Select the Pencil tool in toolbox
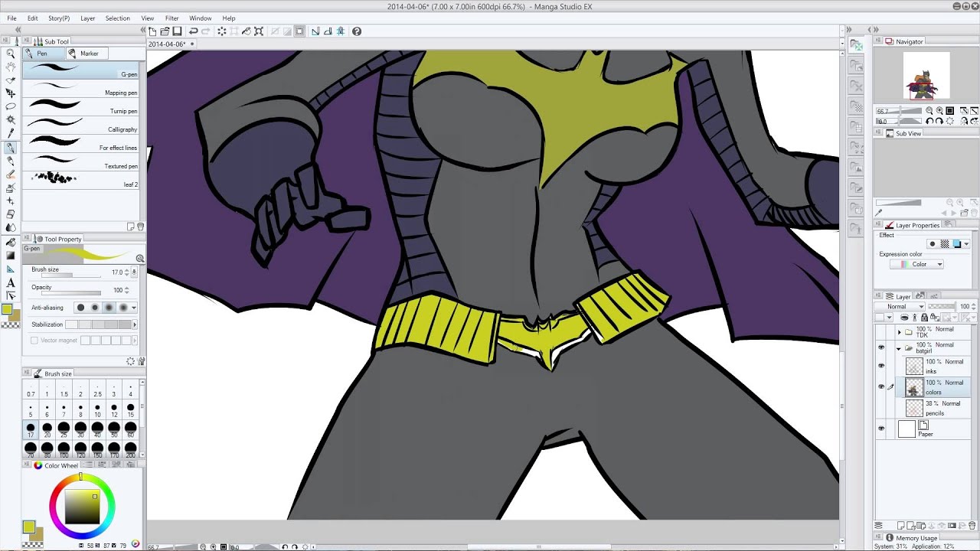The image size is (980, 551). pos(11,160)
